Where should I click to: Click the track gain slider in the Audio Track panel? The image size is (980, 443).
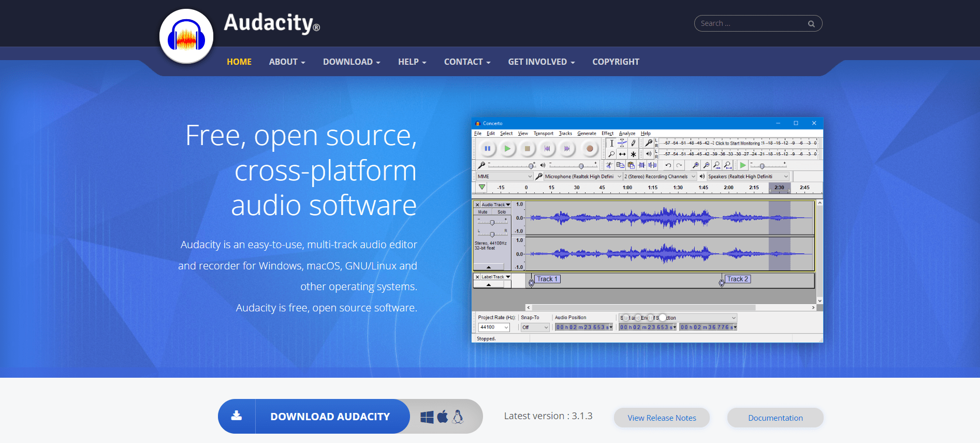pos(492,222)
